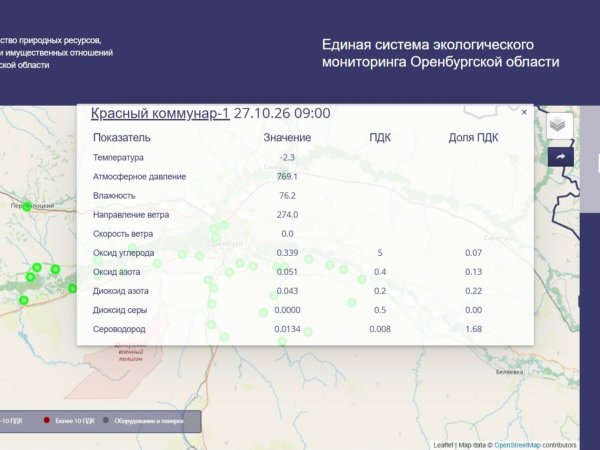Viewport: 600px width, 450px height.
Task: Select the 'Температура' row label
Action: tap(118, 157)
